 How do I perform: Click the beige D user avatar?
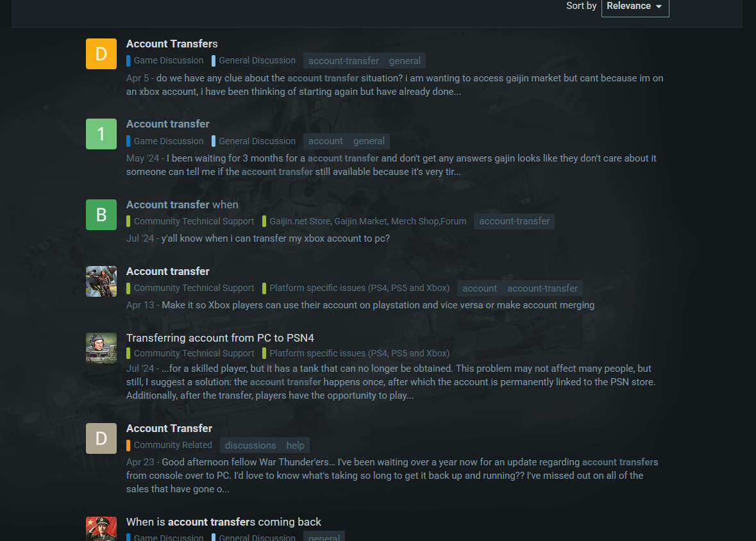(101, 438)
